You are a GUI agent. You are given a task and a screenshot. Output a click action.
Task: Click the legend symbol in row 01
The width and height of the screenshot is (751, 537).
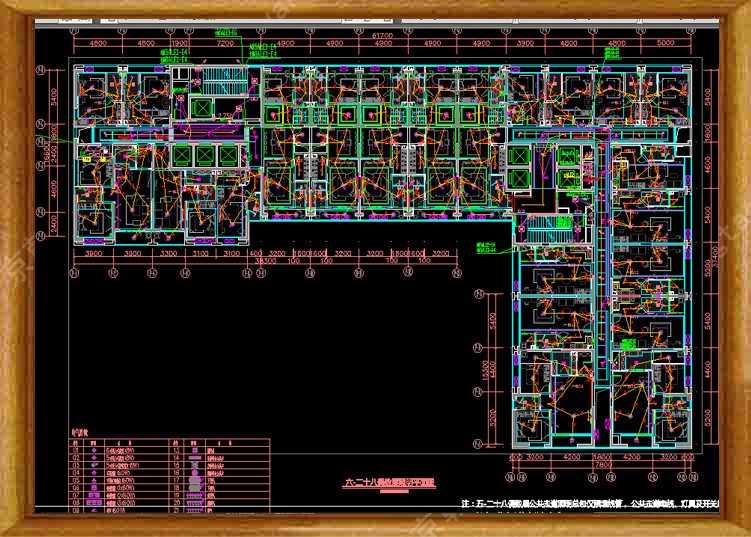point(92,451)
